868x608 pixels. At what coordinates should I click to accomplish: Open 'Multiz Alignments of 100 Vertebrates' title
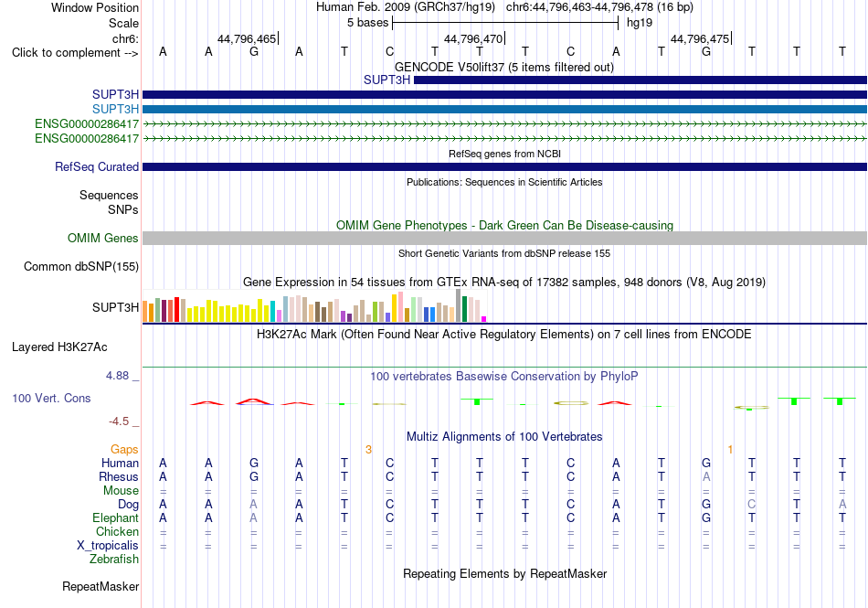[504, 436]
